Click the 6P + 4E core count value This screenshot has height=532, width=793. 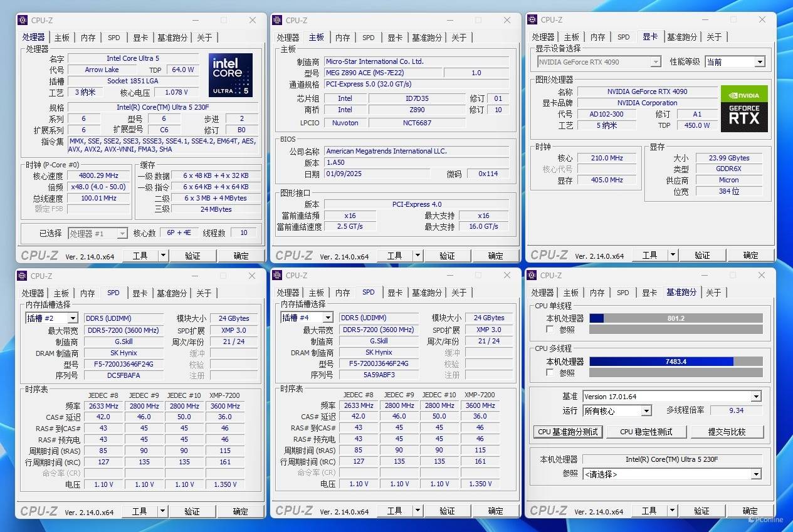(179, 232)
